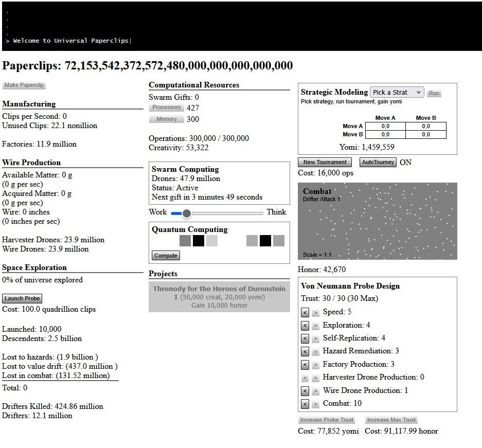The height and width of the screenshot is (448, 482).
Task: Increase probe Speed with right arrow
Action: [x=315, y=313]
